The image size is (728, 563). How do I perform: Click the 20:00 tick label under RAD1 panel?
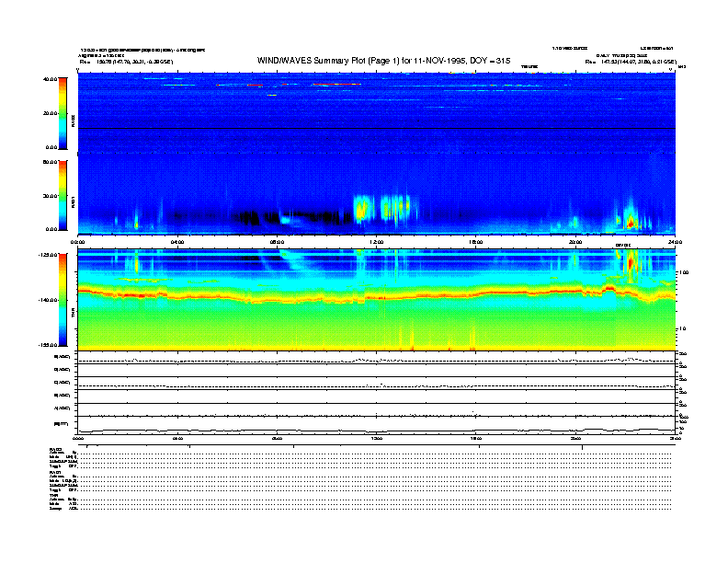point(575,242)
